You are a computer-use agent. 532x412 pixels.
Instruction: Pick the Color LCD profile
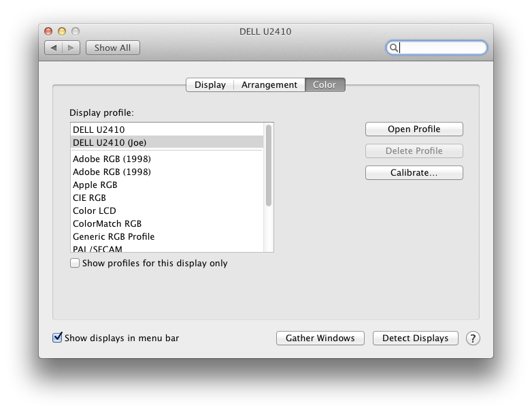coord(167,210)
